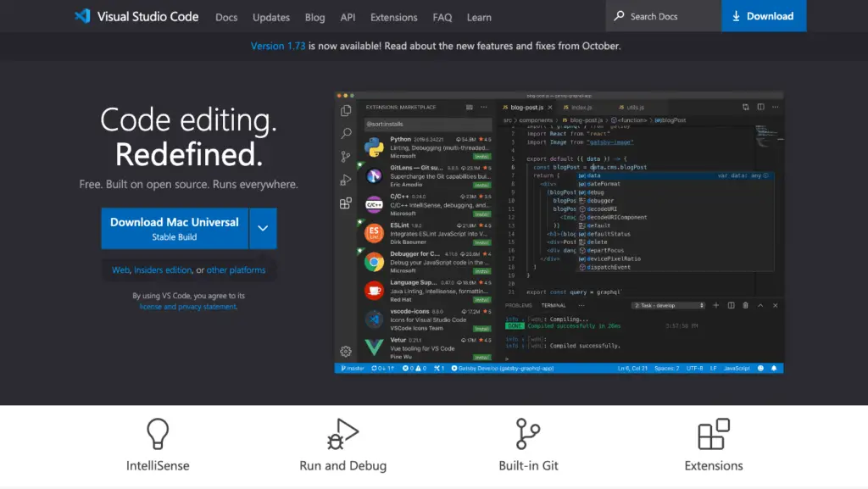Open the '2: Task - develop' terminal dropdown
The width and height of the screenshot is (868, 489).
[669, 305]
